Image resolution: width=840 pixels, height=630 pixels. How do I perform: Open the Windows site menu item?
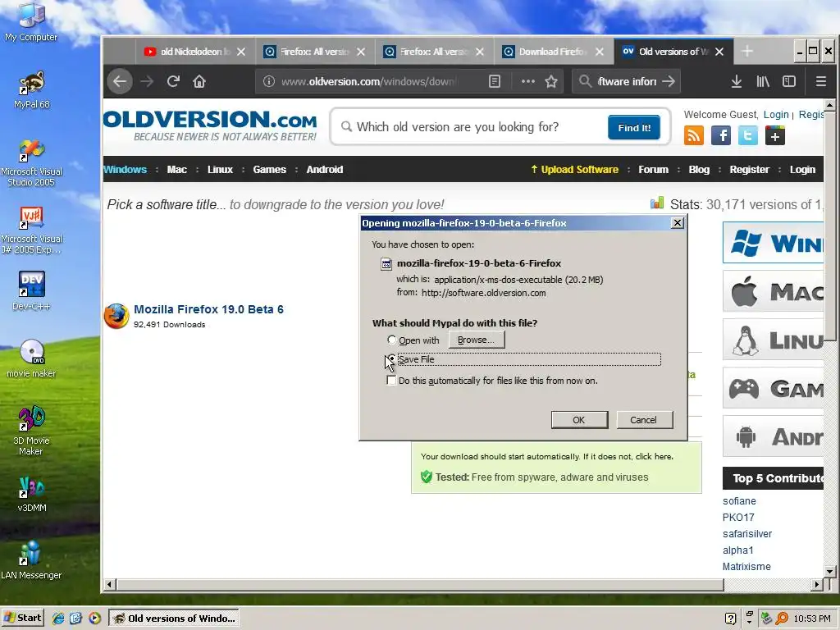pyautogui.click(x=125, y=169)
